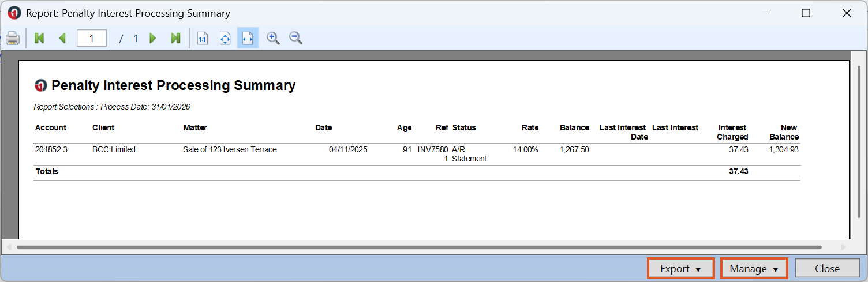
Task: Click the Close button
Action: (x=827, y=269)
